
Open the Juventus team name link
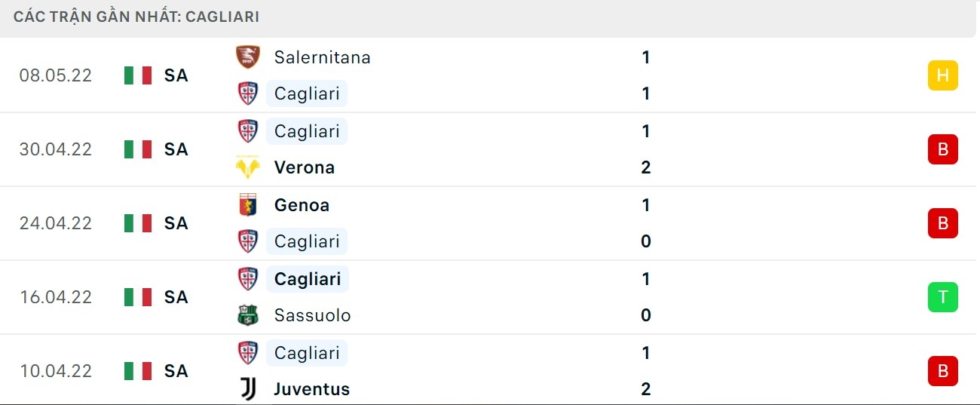(311, 389)
